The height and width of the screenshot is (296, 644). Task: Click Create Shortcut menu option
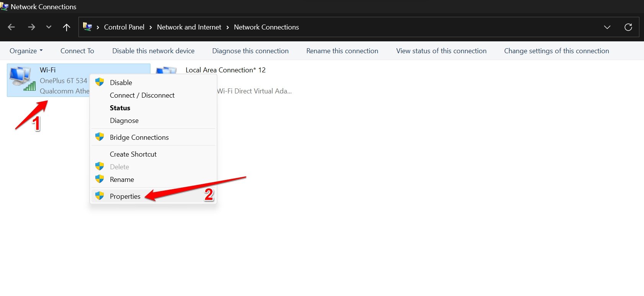pyautogui.click(x=133, y=154)
